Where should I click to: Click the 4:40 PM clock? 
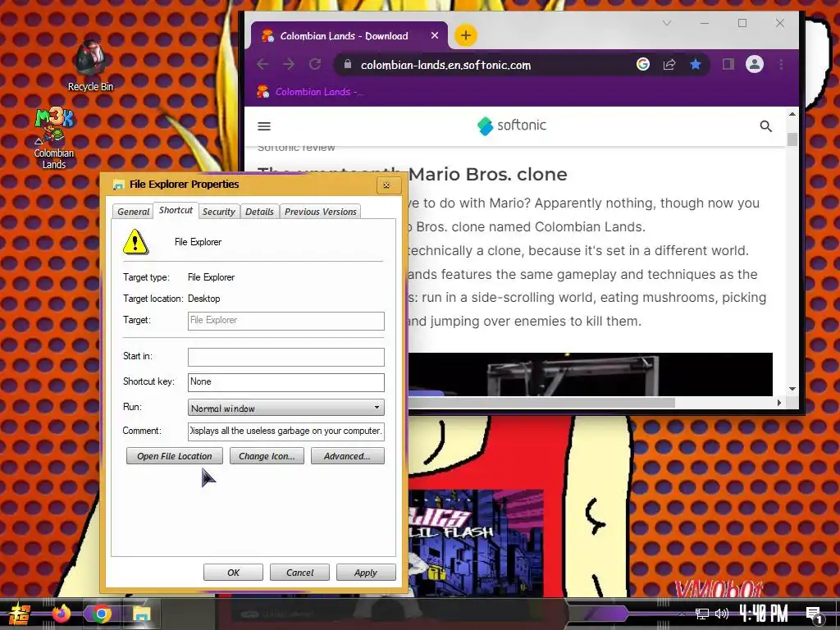tap(764, 614)
